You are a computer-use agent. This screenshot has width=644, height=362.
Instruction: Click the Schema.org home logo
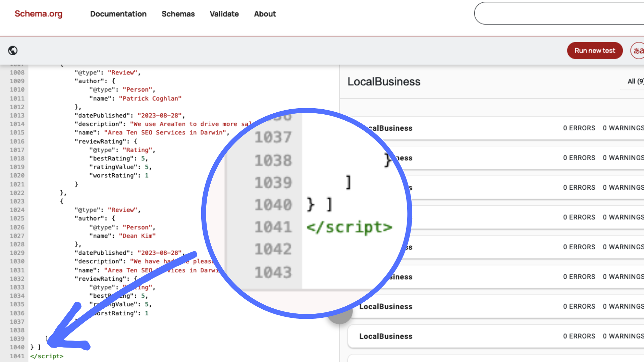point(38,14)
